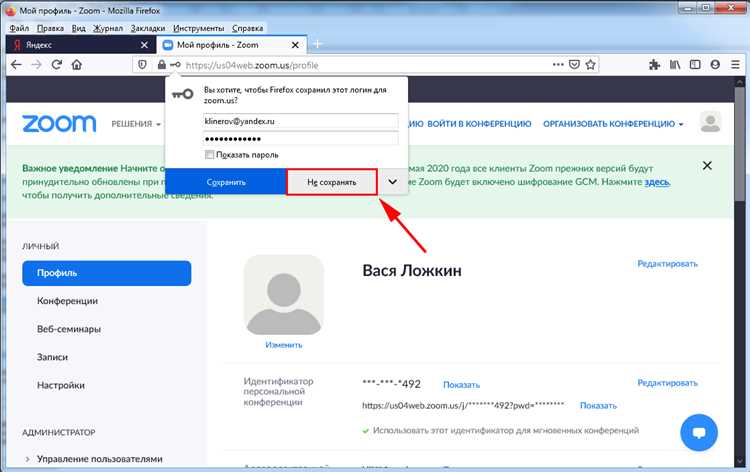Click Редактировать for personal conference ID

(667, 383)
